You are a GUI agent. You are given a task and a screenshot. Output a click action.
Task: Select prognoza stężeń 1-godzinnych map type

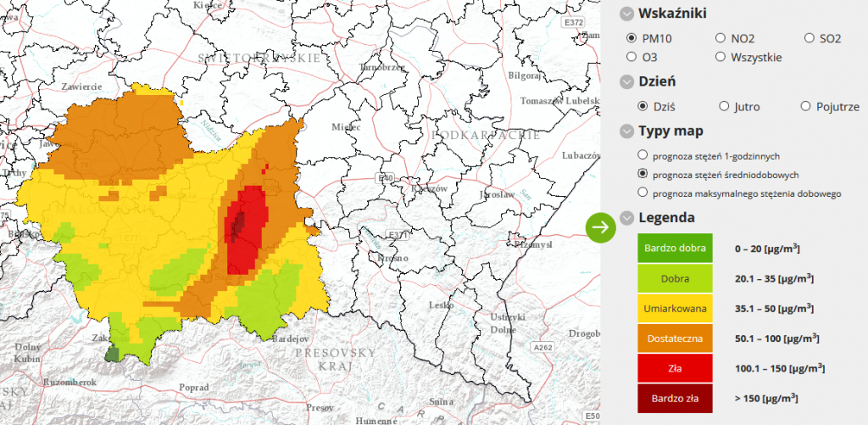[643, 155]
